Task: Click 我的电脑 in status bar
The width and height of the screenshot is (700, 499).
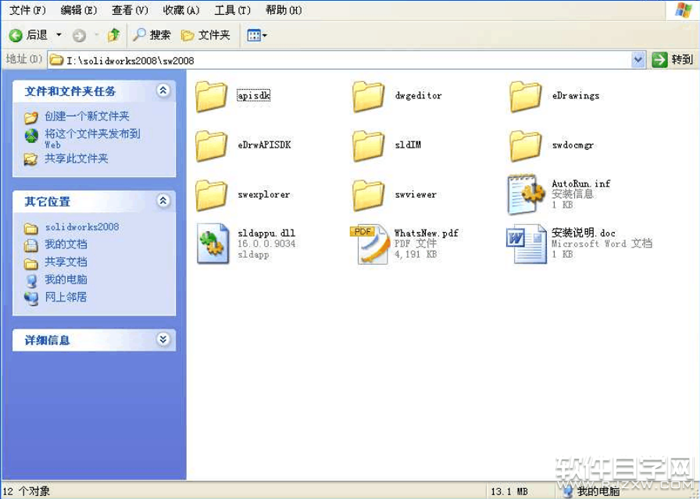Action: click(x=598, y=492)
